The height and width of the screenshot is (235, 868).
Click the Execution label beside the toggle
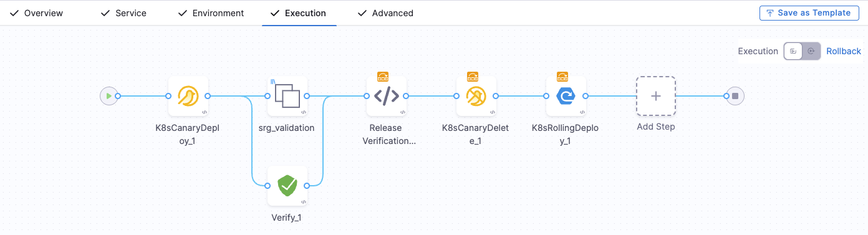click(x=758, y=51)
